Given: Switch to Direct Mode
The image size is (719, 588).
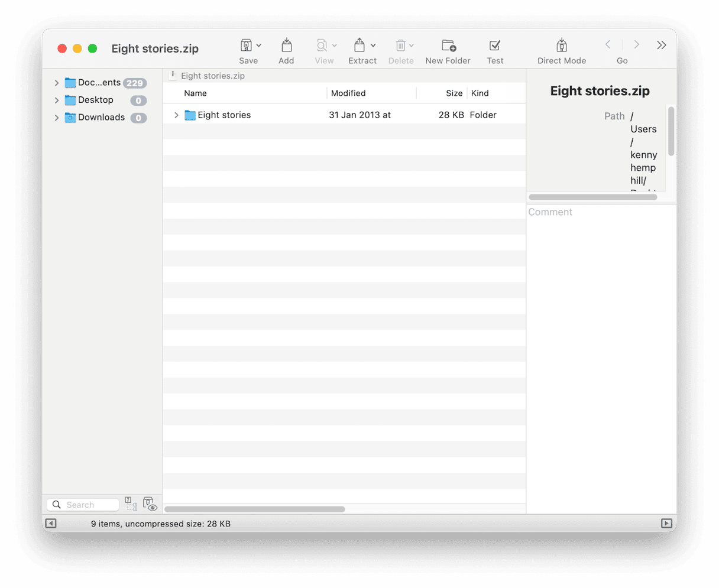Looking at the screenshot, I should point(562,45).
